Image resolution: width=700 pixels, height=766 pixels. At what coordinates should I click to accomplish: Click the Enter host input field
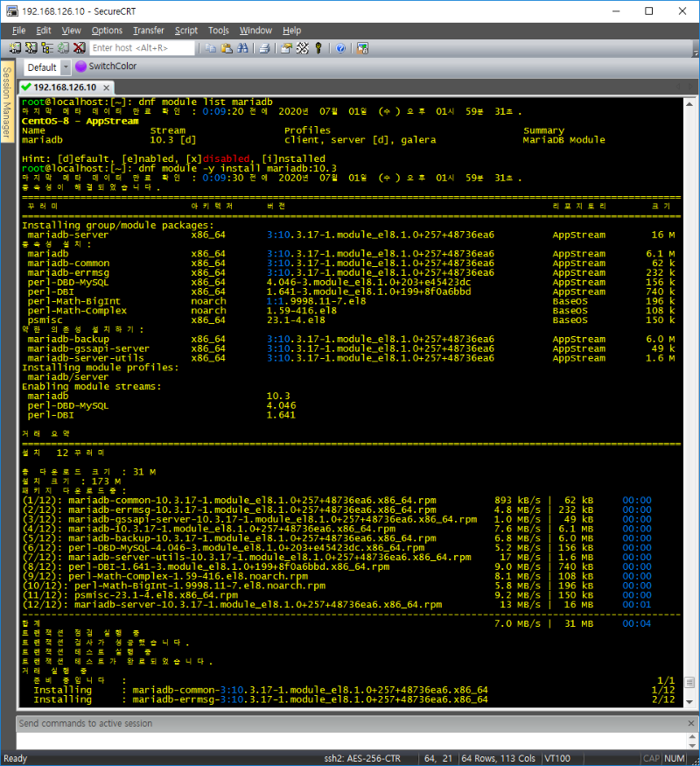coord(140,48)
